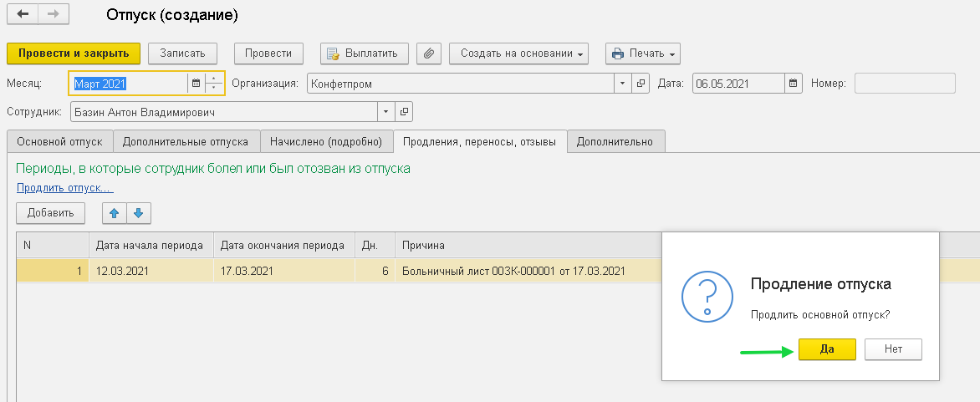Viewport: 980px width, 402px height.
Task: Open the Начислено (подробно) tab
Action: pyautogui.click(x=326, y=141)
